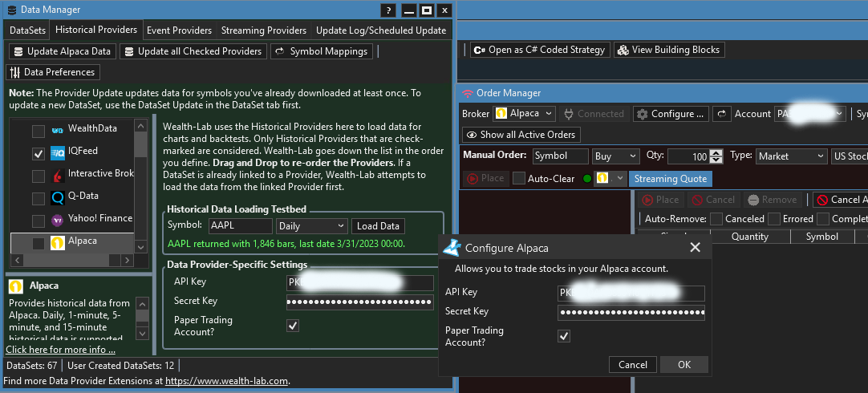Click provider list scroll down arrow

141,247
